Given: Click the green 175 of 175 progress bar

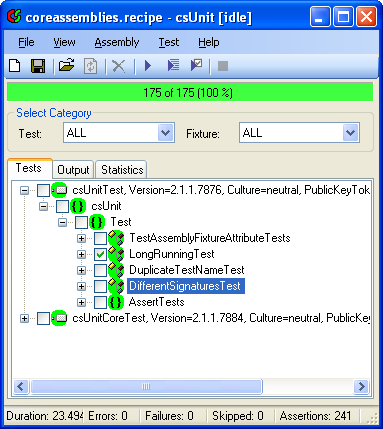Looking at the screenshot, I should tap(190, 92).
